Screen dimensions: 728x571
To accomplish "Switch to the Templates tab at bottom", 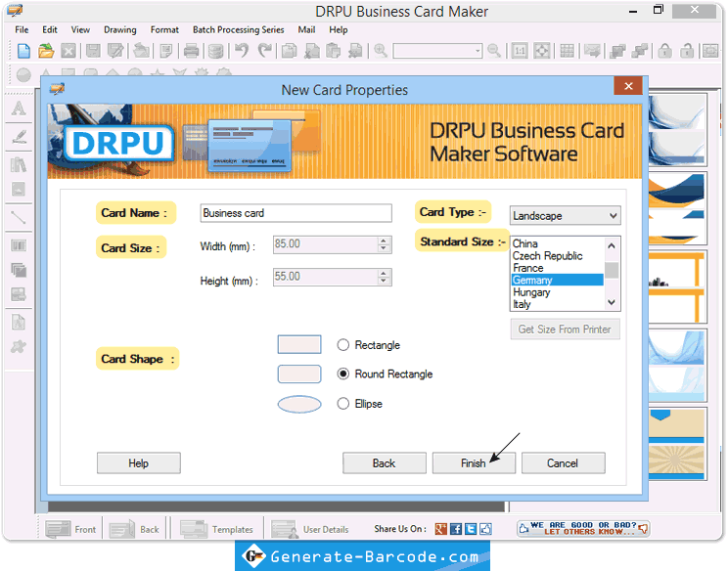I will coord(217,529).
